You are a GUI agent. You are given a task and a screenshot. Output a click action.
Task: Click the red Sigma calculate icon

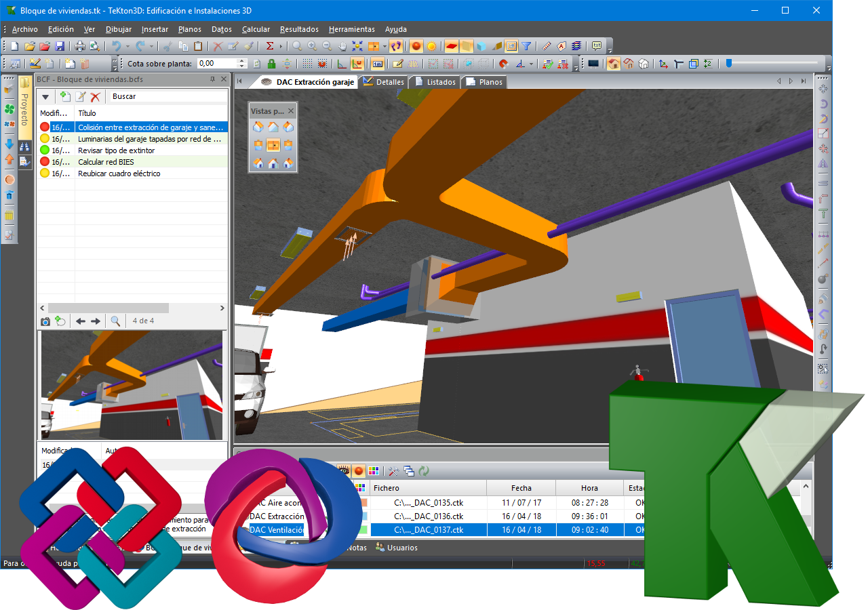pos(270,46)
